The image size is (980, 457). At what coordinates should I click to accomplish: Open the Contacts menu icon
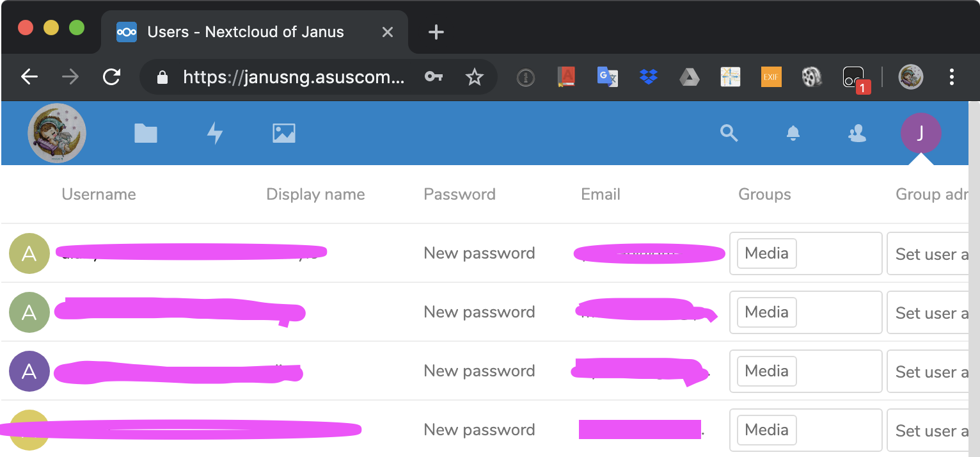857,133
